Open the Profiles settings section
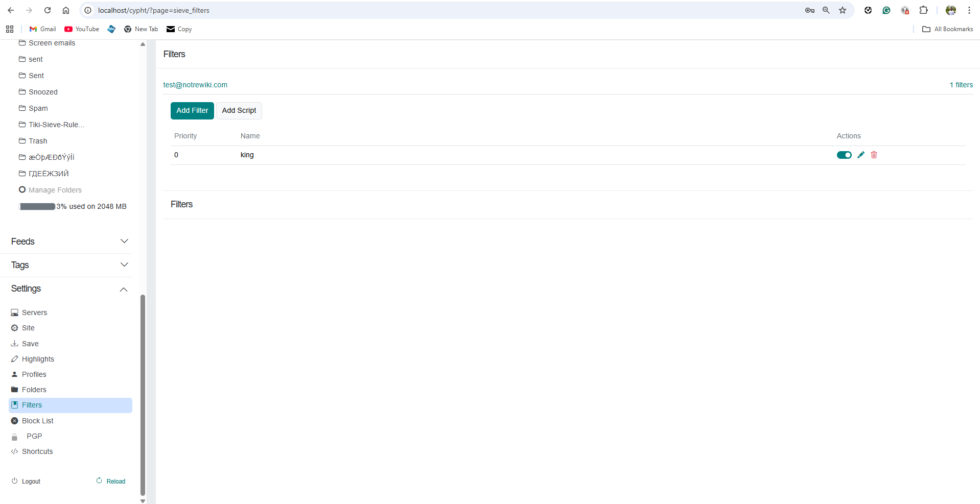Screen dimensions: 980x504 click(34, 374)
